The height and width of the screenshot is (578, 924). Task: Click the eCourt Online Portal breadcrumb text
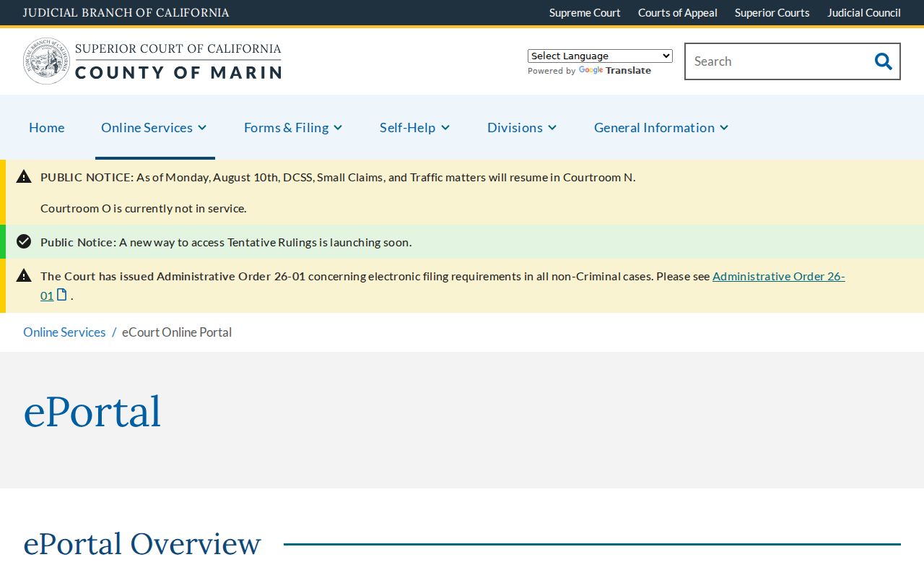pyautogui.click(x=177, y=332)
